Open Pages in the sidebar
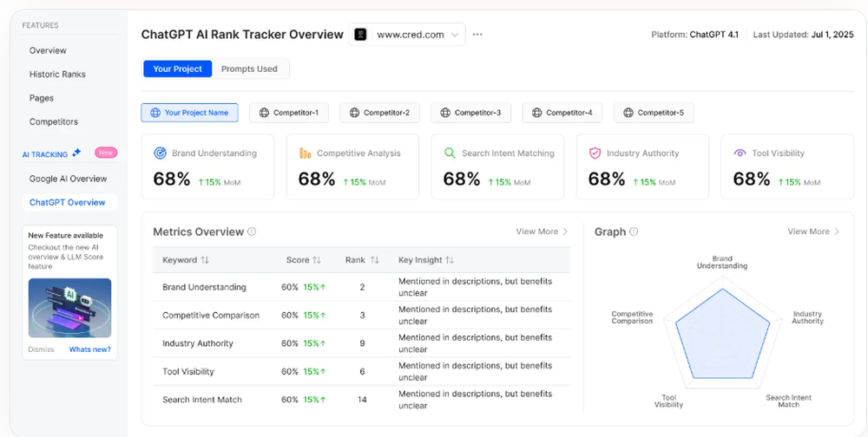868x437 pixels. pyautogui.click(x=42, y=98)
